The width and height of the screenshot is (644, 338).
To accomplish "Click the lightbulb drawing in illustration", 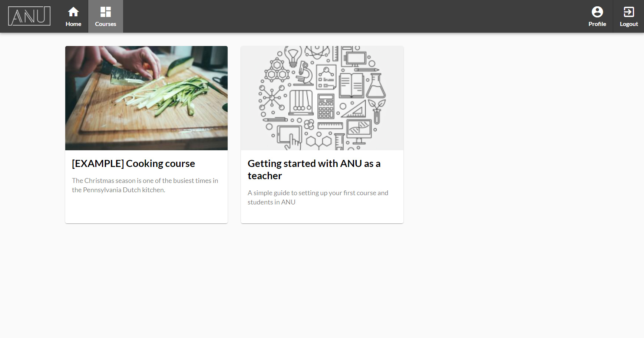I will coord(293,56).
